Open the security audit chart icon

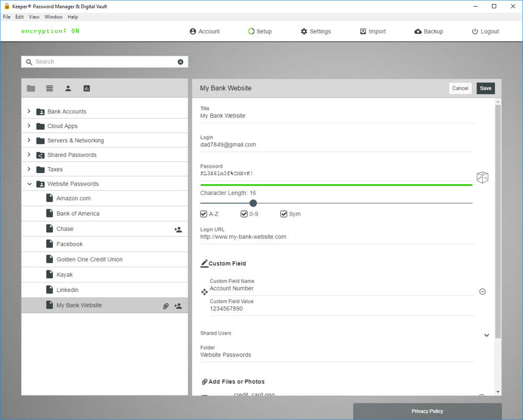[87, 88]
